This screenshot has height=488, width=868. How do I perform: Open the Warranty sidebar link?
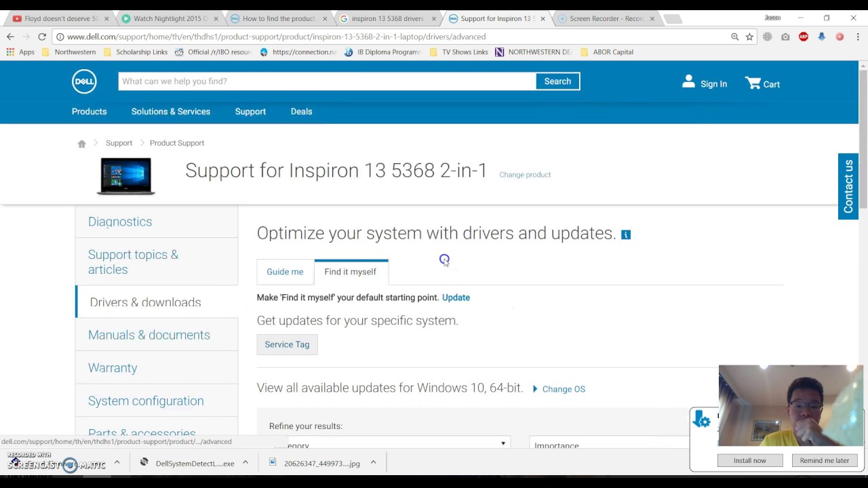pos(113,368)
